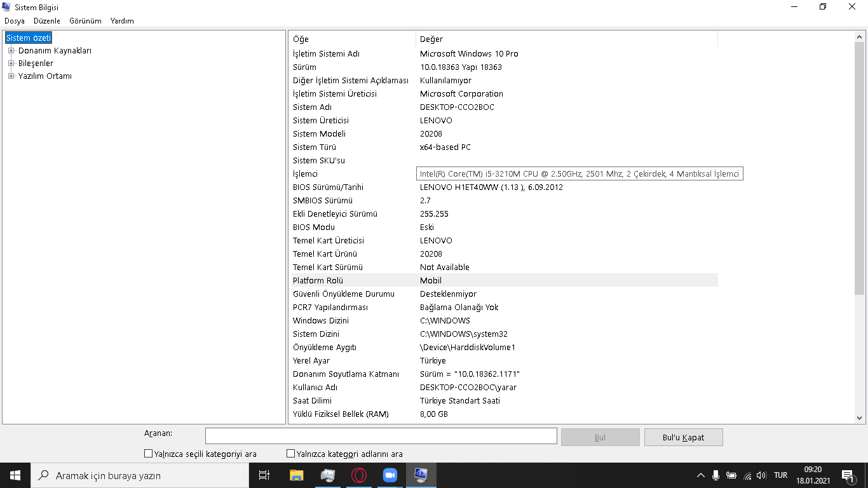868x488 pixels.
Task: Select the Windows Dizini row
Action: click(x=504, y=321)
